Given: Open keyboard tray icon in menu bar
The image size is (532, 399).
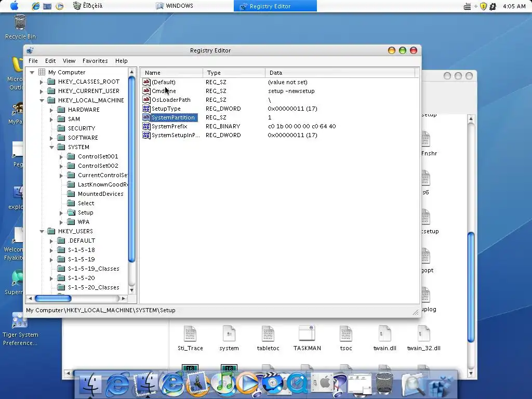Looking at the screenshot, I should (x=467, y=6).
